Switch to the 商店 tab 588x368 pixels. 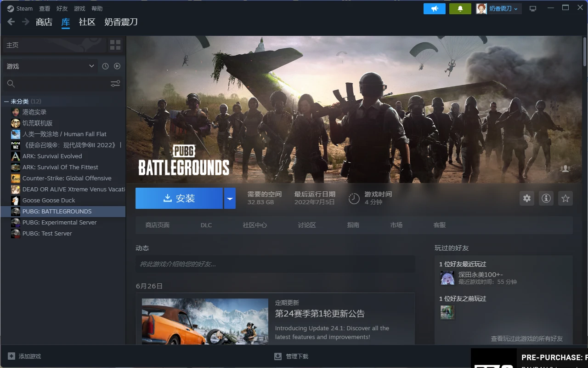pos(44,22)
